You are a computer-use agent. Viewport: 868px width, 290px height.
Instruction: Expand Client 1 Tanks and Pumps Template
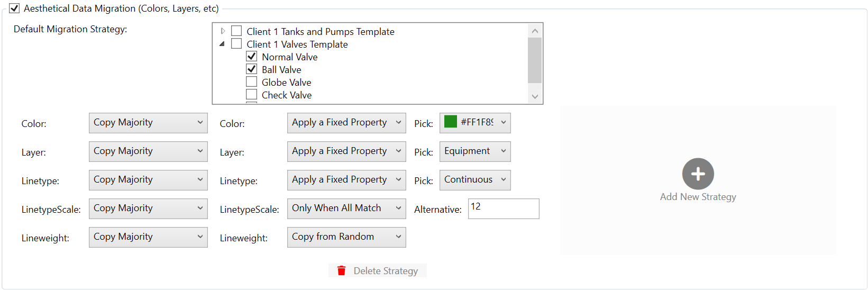click(x=223, y=31)
